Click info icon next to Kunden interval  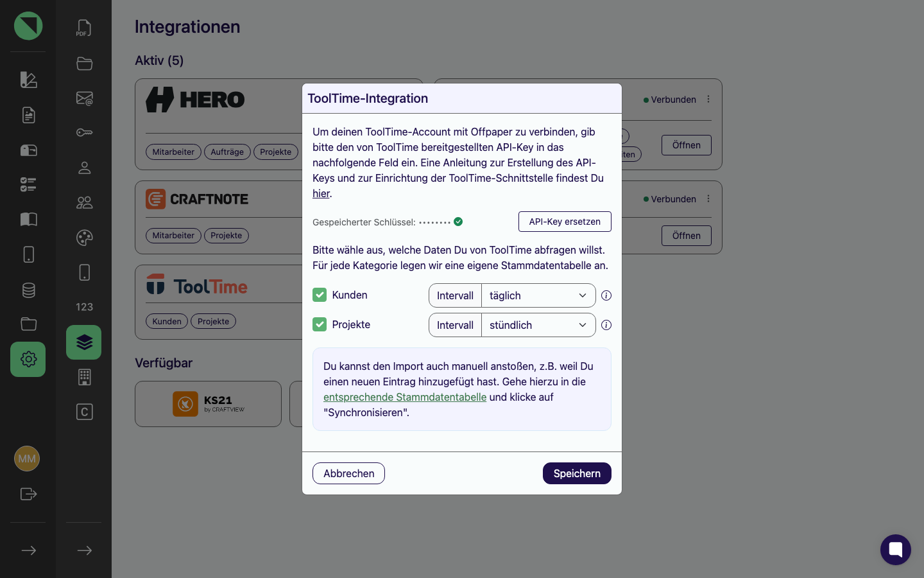[606, 295]
